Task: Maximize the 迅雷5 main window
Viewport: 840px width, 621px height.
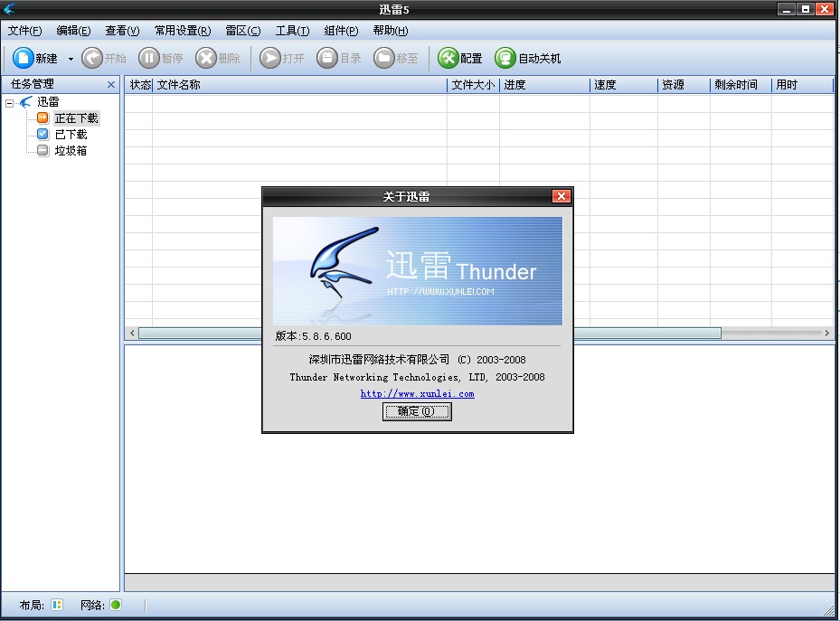Action: coord(805,9)
